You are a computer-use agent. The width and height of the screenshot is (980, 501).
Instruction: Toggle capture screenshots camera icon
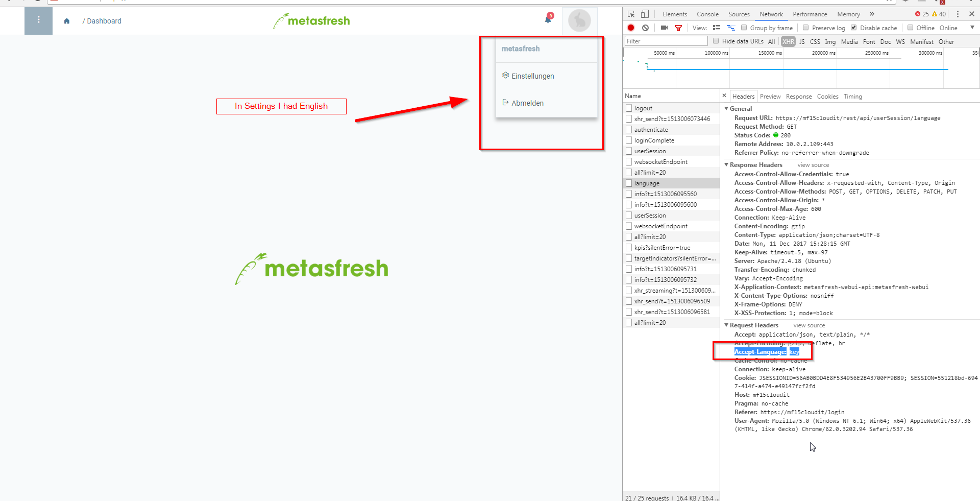tap(664, 28)
